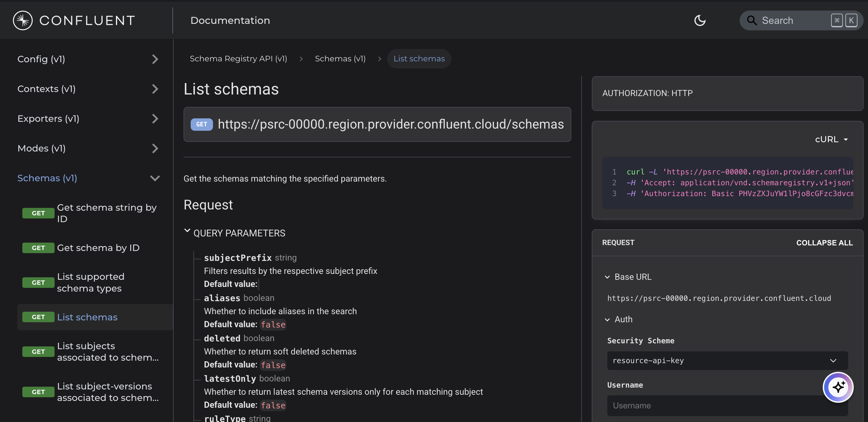
Task: Collapse the Base URL section
Action: point(607,277)
